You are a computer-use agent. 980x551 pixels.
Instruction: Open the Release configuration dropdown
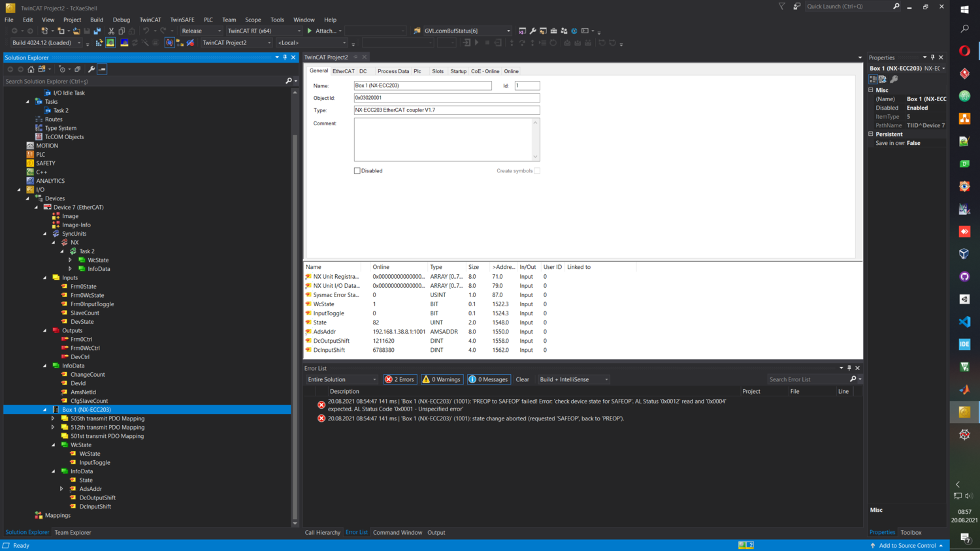[x=201, y=31]
